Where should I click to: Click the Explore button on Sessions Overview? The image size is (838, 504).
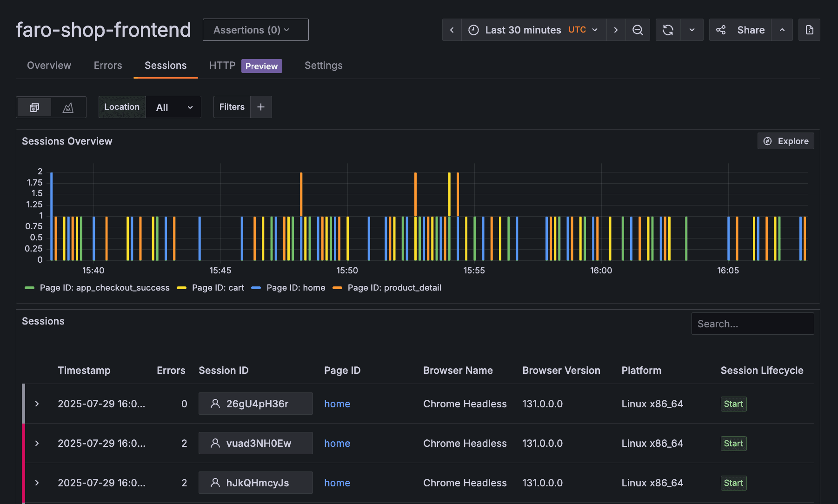tap(785, 141)
